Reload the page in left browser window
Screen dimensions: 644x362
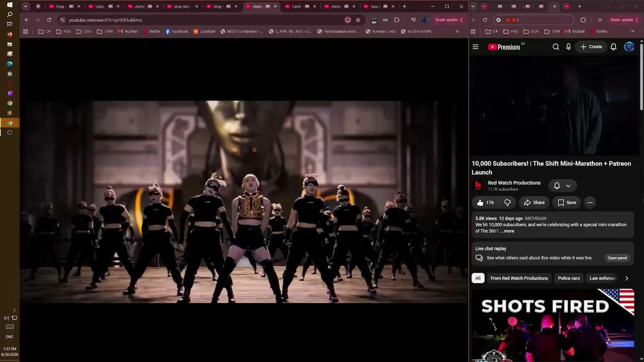[x=49, y=20]
